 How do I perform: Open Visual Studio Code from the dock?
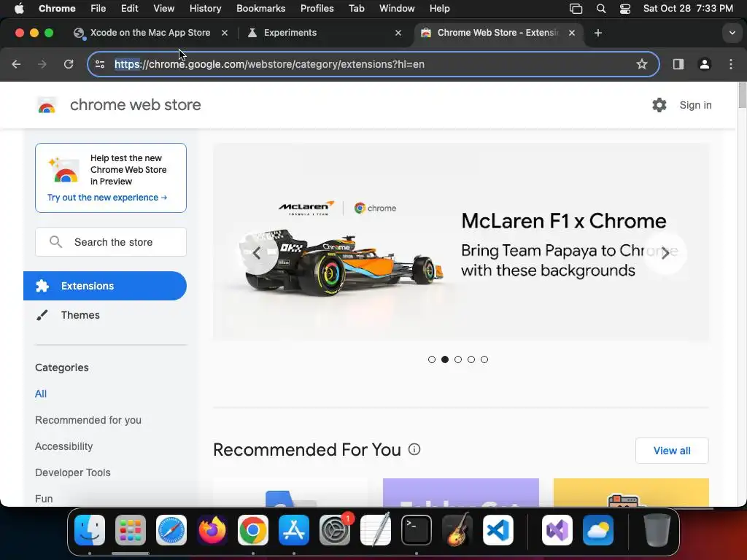point(498,530)
